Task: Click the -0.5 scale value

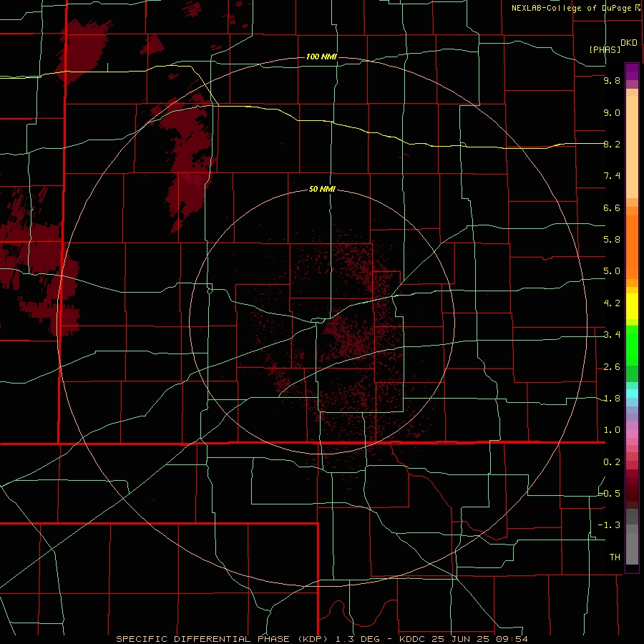Action: (610, 494)
